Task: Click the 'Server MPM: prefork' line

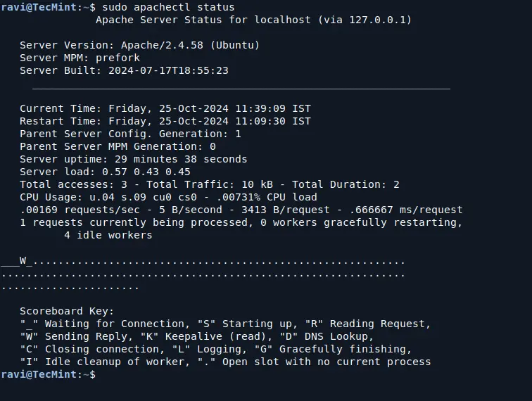Action: click(x=80, y=58)
